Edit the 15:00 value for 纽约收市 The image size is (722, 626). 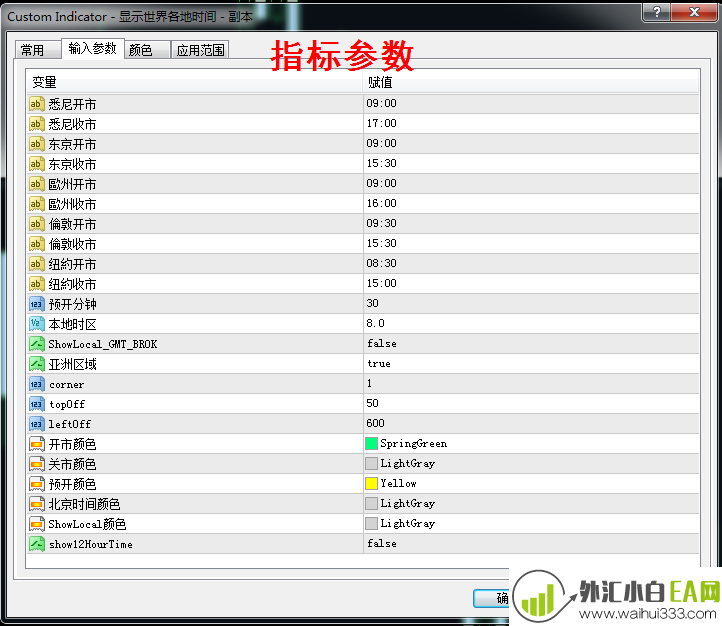[x=381, y=283]
